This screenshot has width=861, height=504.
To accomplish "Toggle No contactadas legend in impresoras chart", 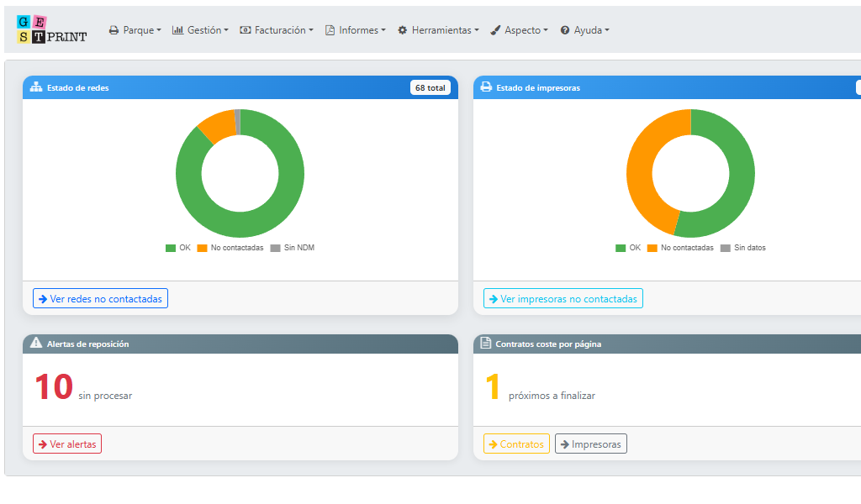I will click(x=680, y=248).
